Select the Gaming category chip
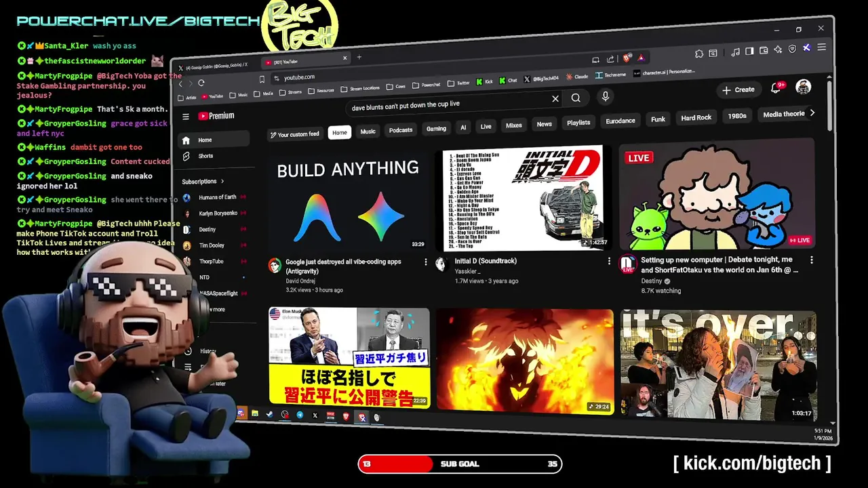The height and width of the screenshot is (488, 868). pos(436,129)
